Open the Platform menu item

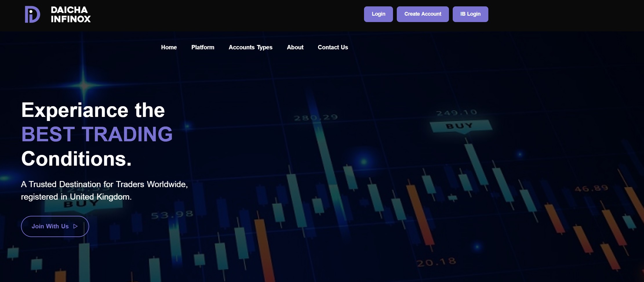click(203, 47)
